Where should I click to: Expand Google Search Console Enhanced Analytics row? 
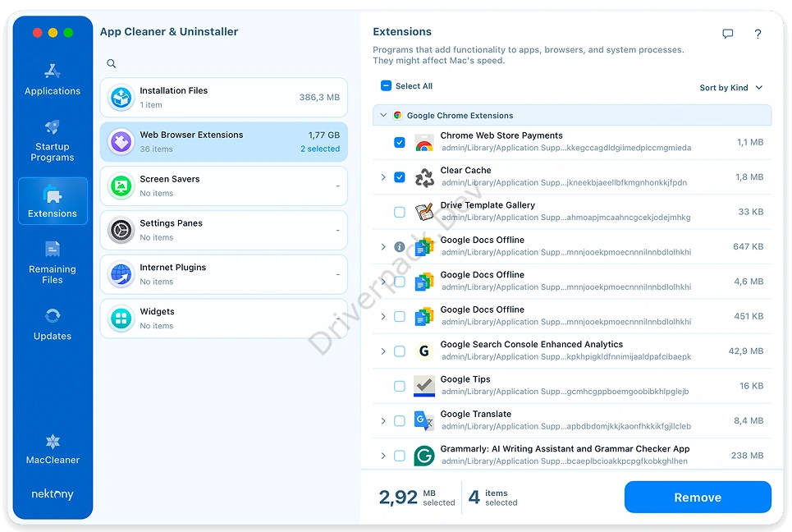pos(383,351)
